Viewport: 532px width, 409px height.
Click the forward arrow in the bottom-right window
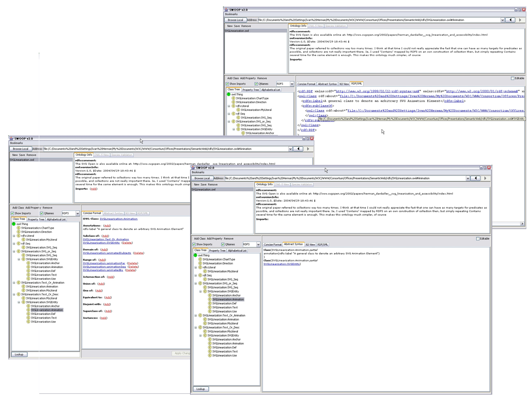click(485, 178)
